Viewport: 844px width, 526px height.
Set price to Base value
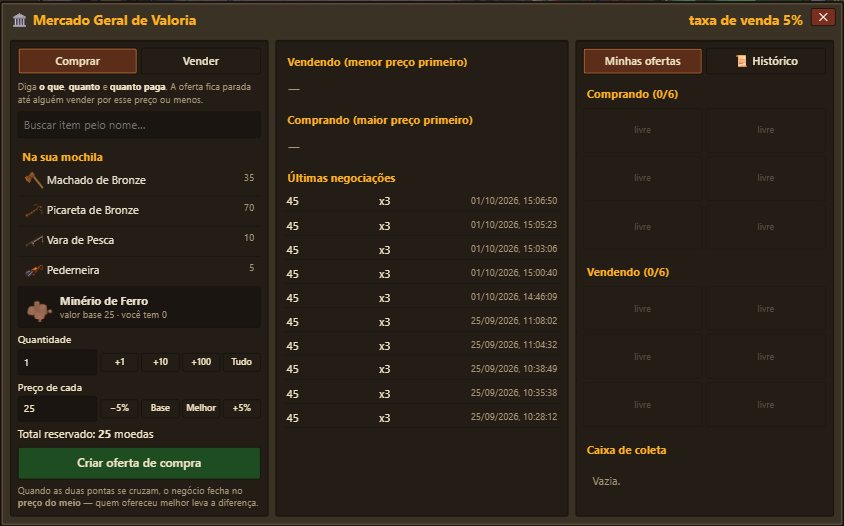tap(160, 408)
